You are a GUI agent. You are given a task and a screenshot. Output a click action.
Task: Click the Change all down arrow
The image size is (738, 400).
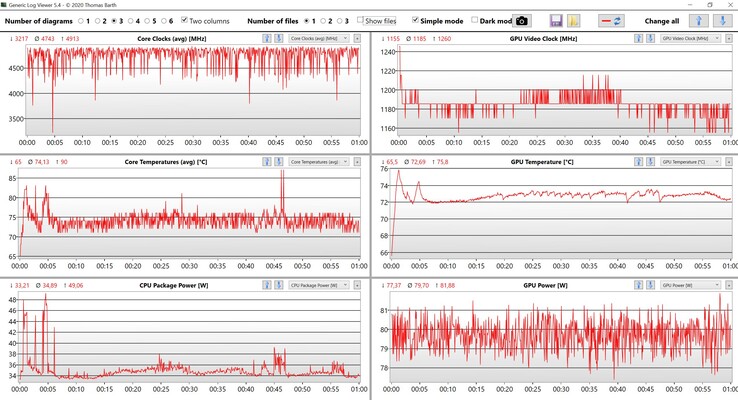(722, 21)
